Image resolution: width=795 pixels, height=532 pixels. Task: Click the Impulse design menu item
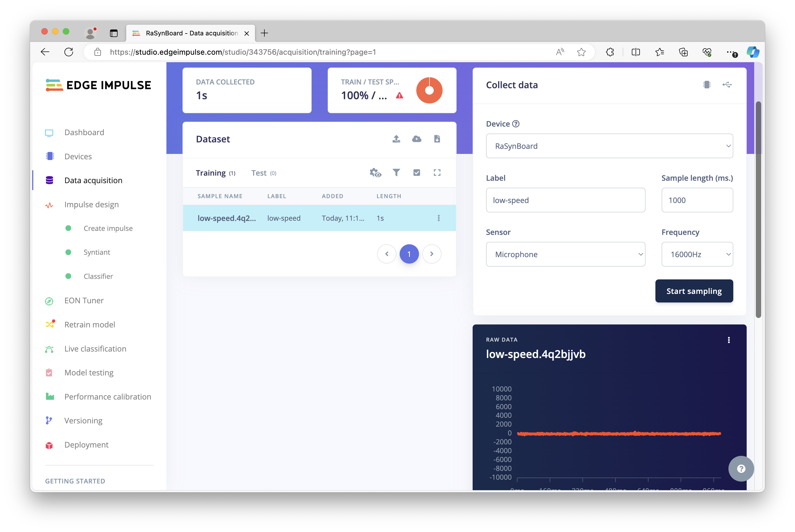[91, 204]
